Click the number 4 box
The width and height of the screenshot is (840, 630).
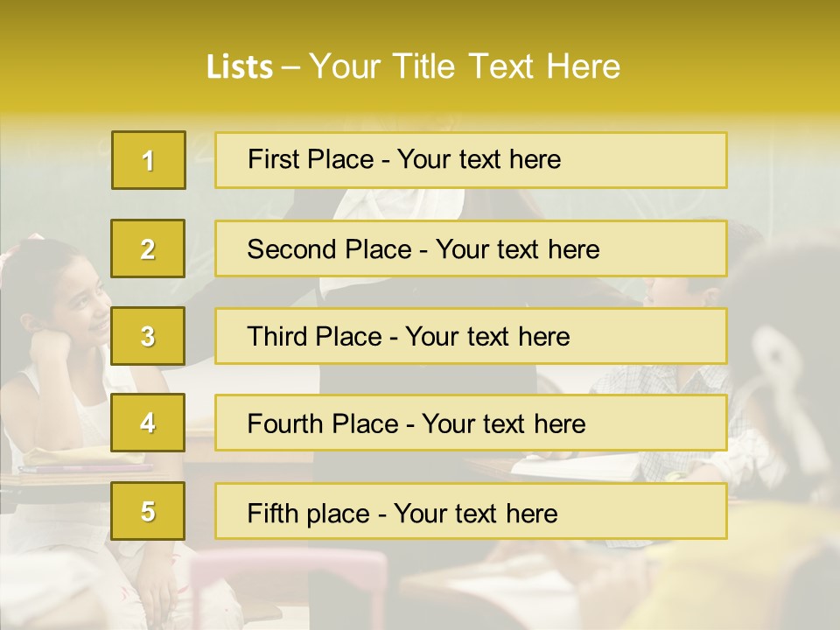coord(148,423)
